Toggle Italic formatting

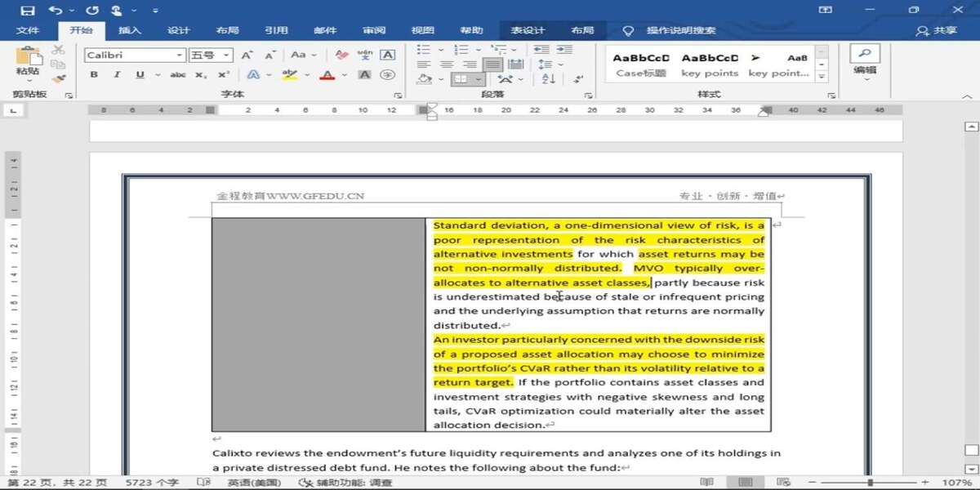[117, 75]
